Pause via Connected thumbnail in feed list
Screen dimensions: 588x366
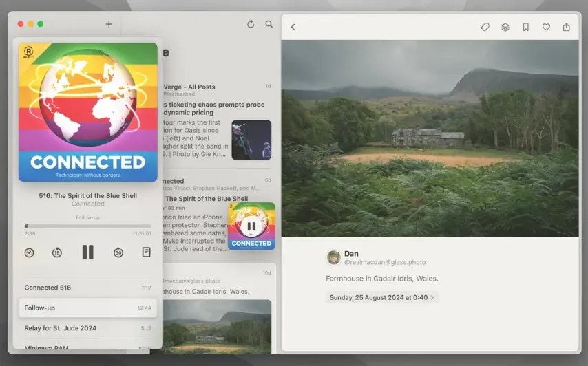click(251, 226)
